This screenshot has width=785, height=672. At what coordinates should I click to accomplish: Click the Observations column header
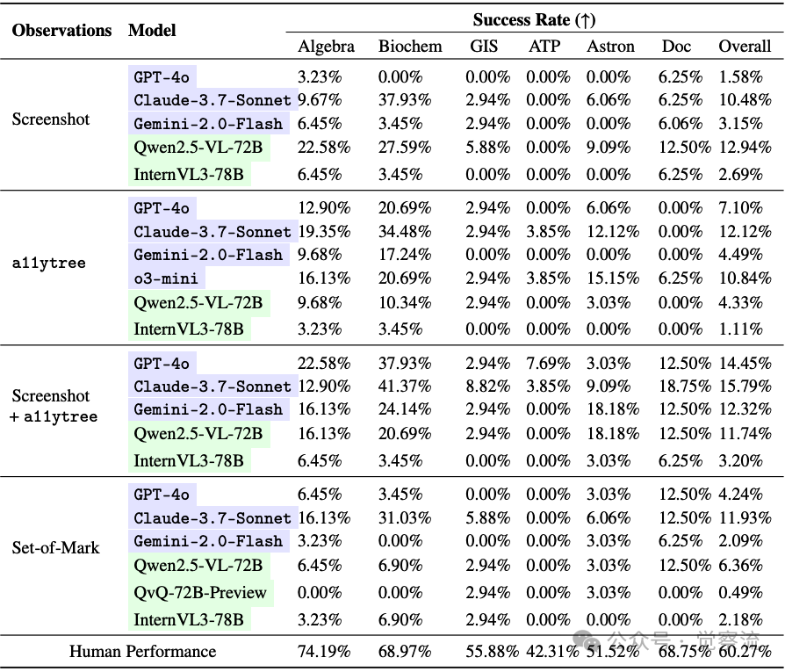[x=61, y=30]
